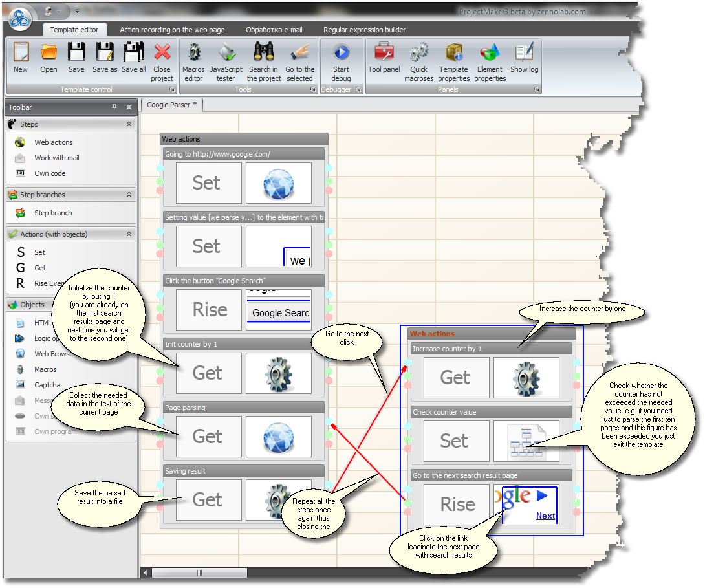Screen dimensions: 705x588
Task: Select Web actions in Steps list
Action: (x=53, y=142)
